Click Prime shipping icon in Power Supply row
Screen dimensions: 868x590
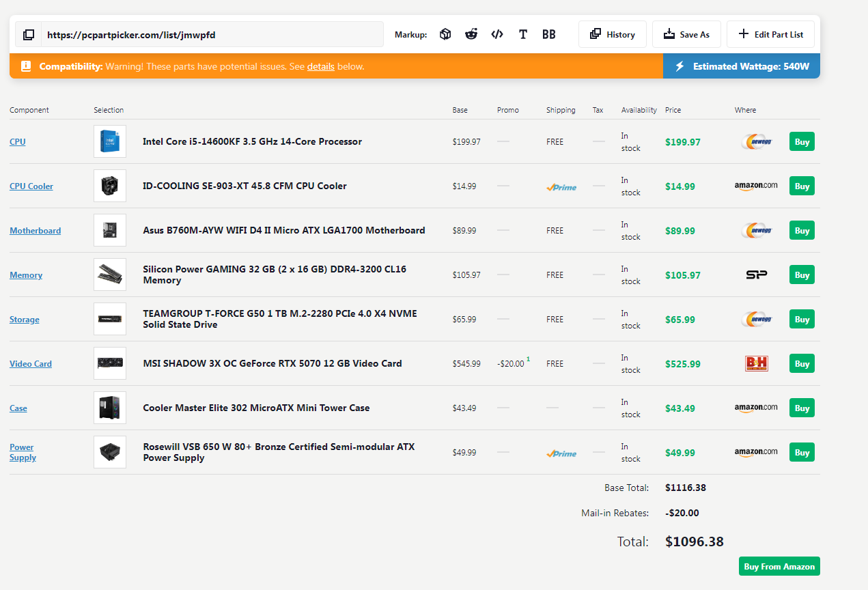pyautogui.click(x=561, y=453)
